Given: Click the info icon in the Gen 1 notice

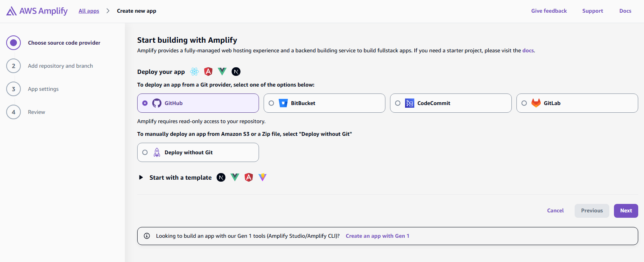Looking at the screenshot, I should pyautogui.click(x=147, y=236).
